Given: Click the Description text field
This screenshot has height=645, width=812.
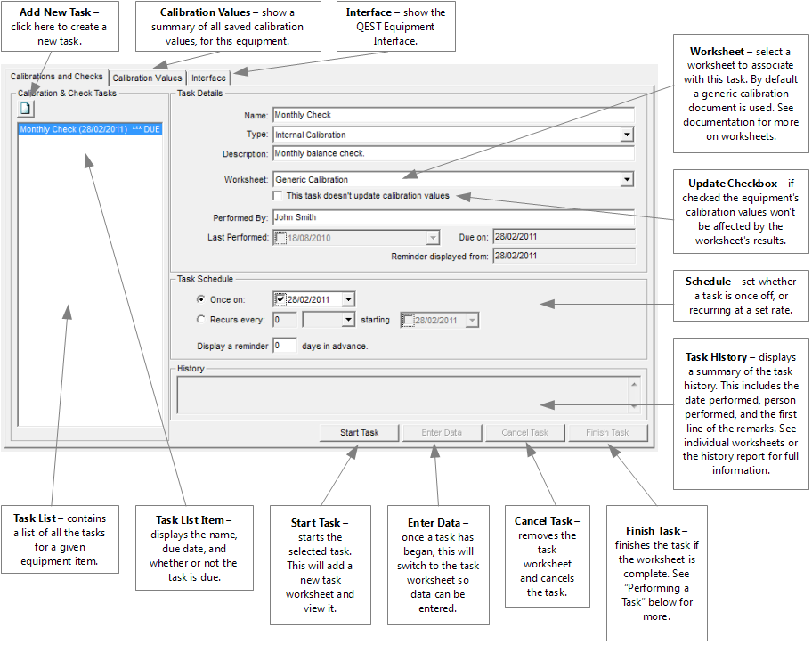Looking at the screenshot, I should 452,154.
